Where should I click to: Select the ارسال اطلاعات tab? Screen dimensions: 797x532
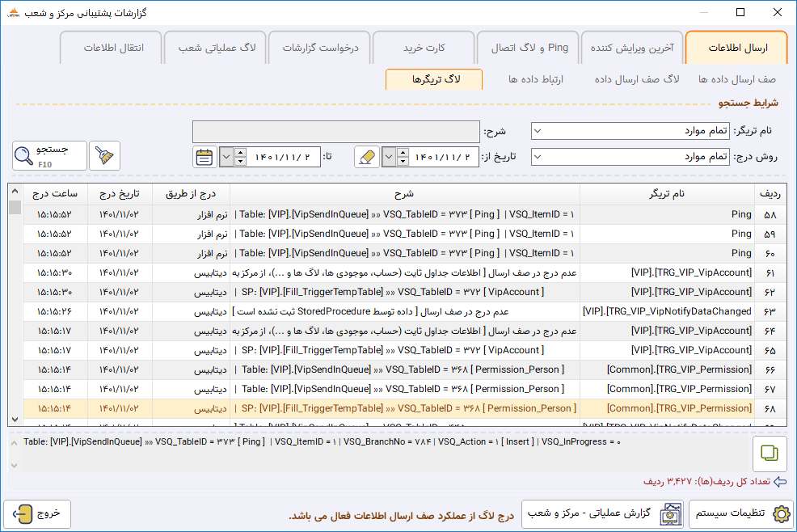coord(737,48)
